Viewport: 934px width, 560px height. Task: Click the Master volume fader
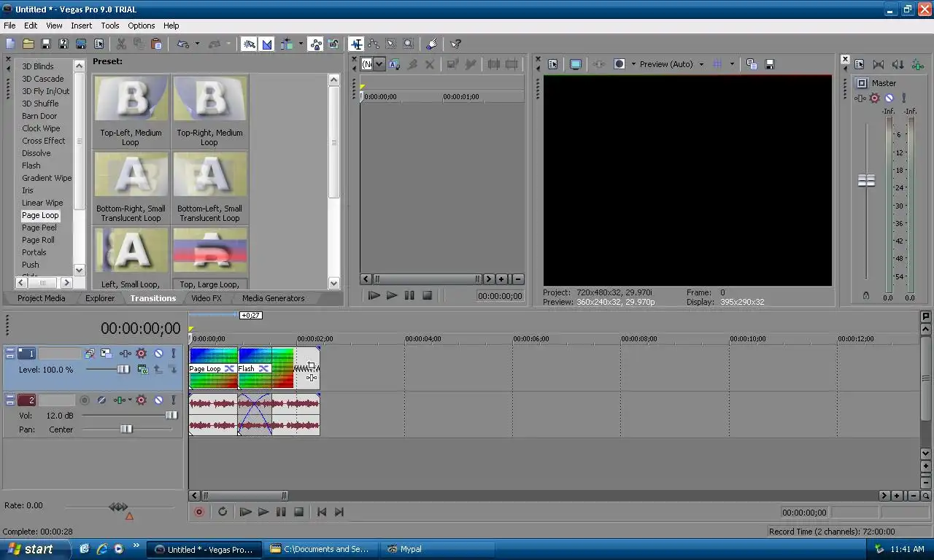point(866,180)
